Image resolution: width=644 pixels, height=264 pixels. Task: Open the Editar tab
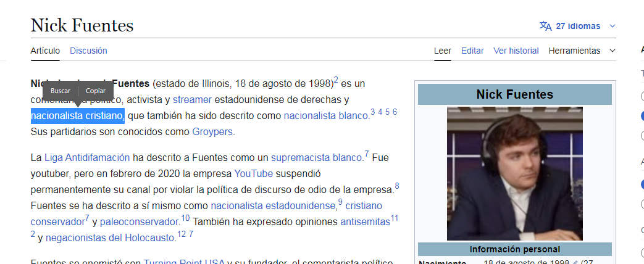tap(472, 51)
